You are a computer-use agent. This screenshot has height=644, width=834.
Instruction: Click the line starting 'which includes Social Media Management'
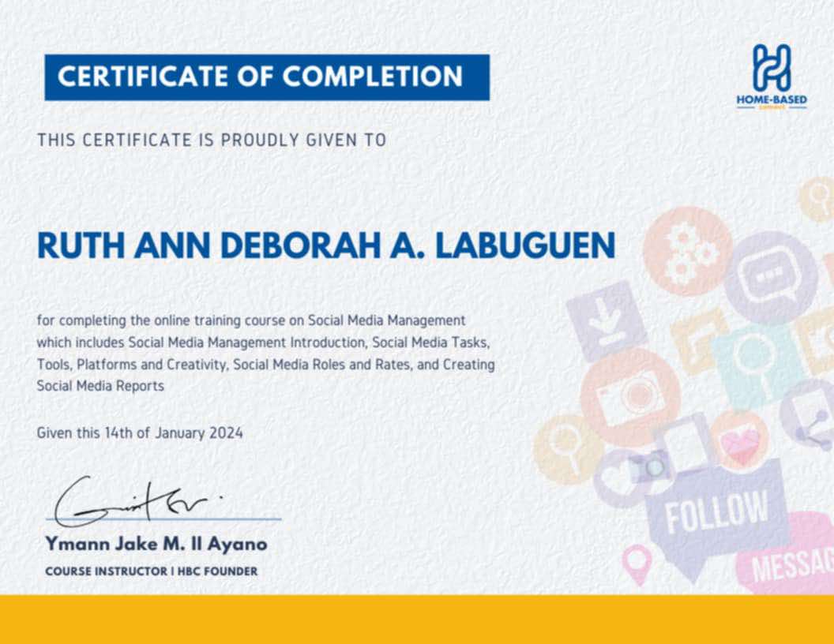tap(263, 343)
